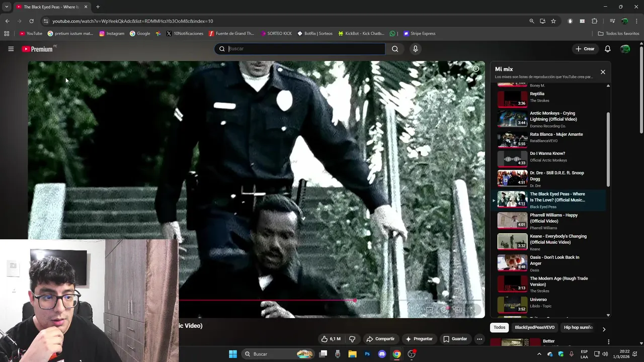Open Chrome extensions puzzle icon
Viewport: 644px width, 362px height.
[594, 21]
